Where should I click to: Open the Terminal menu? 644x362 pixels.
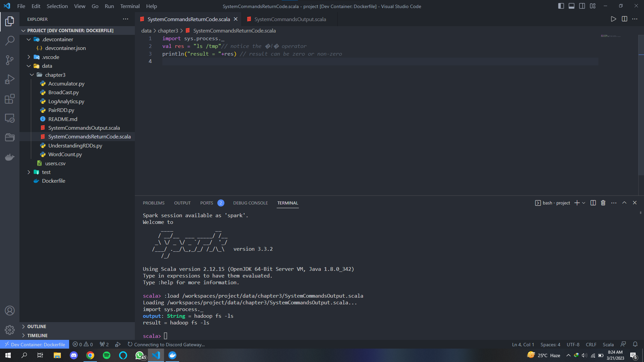pyautogui.click(x=129, y=6)
